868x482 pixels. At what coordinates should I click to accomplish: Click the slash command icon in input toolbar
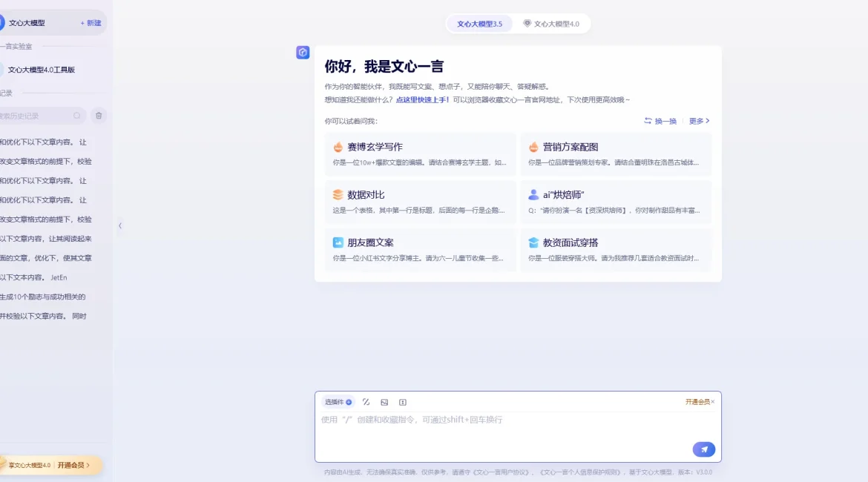click(366, 403)
